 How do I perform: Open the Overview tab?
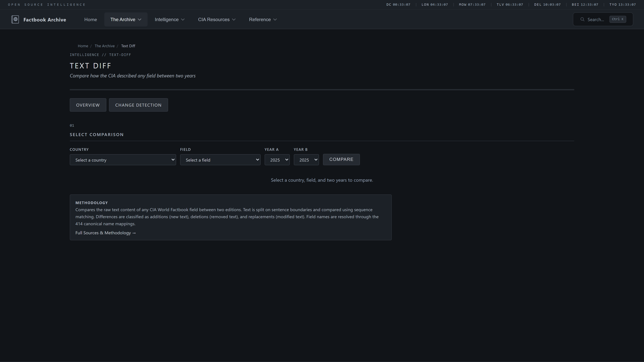point(88,105)
